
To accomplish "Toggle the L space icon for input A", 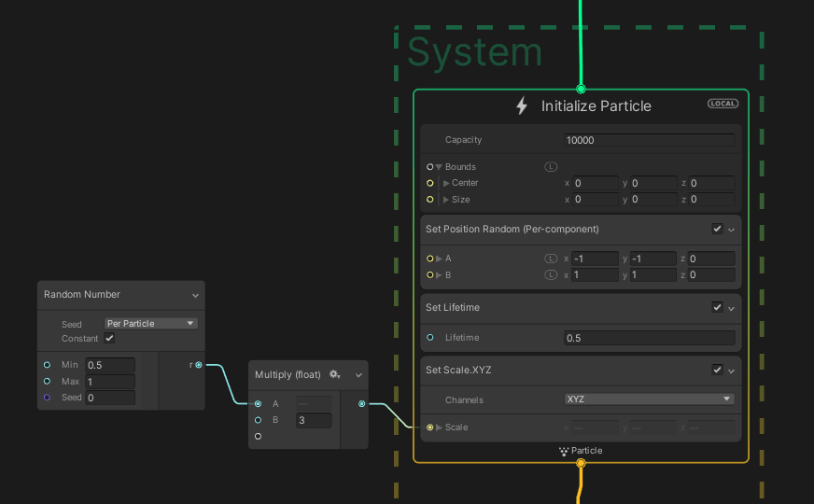I will point(550,259).
